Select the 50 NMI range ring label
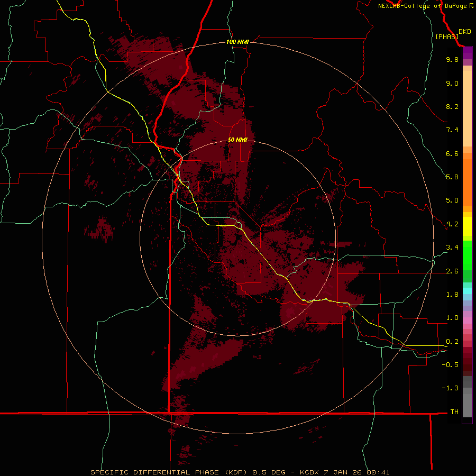This screenshot has width=476, height=476. pos(237,140)
